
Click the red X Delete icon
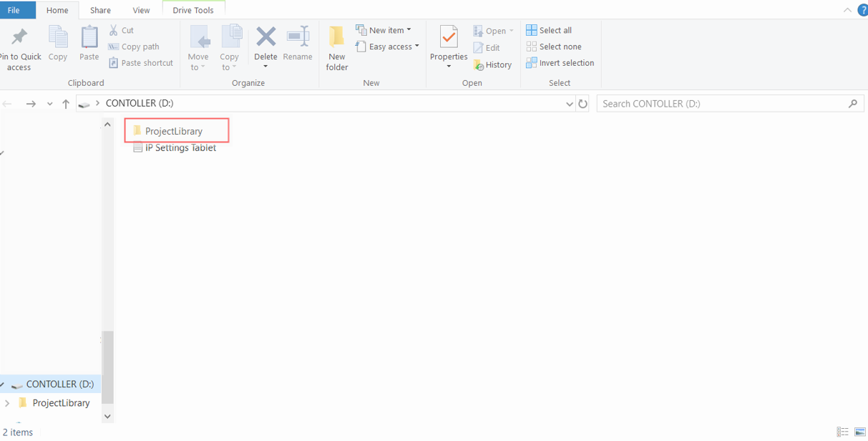[x=266, y=37]
